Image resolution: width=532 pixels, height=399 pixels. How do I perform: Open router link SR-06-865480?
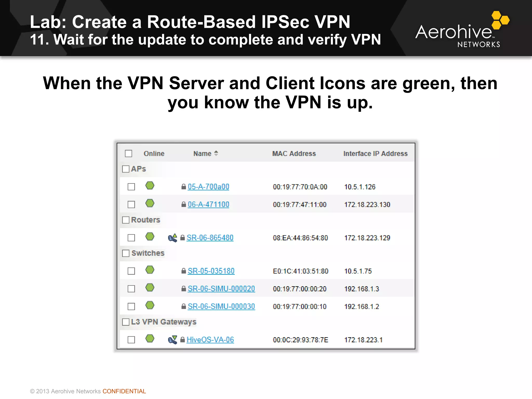(x=210, y=238)
